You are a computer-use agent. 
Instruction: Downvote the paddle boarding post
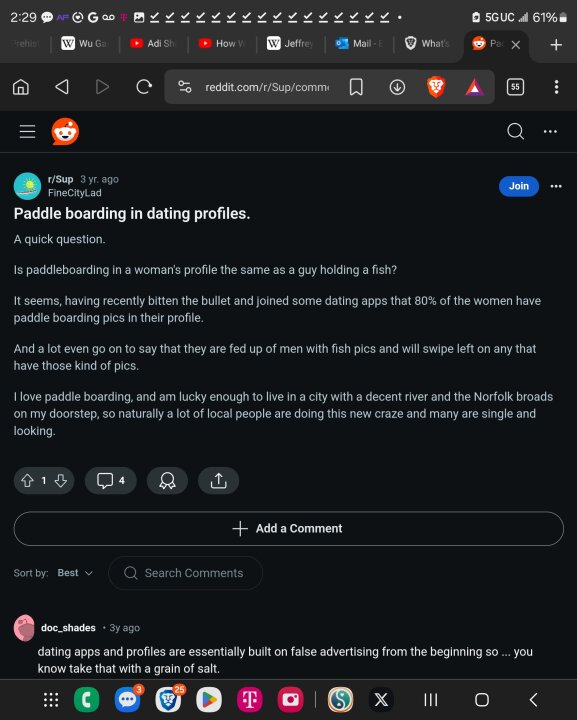tap(61, 481)
